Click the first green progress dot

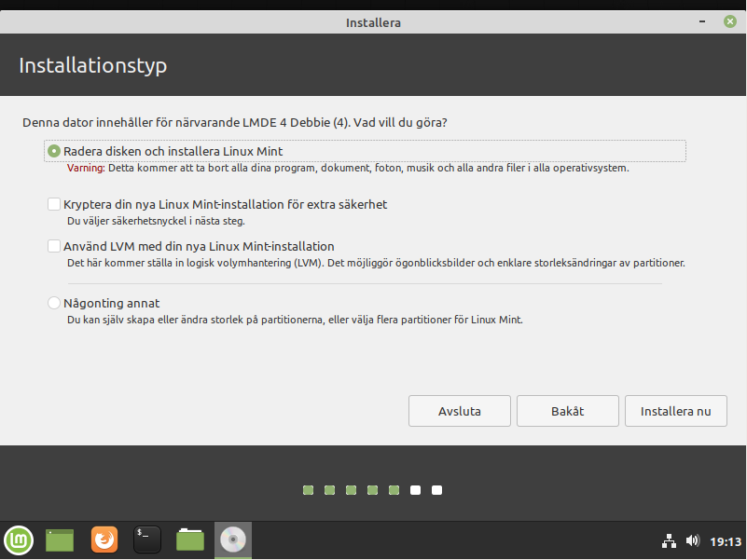coord(308,490)
